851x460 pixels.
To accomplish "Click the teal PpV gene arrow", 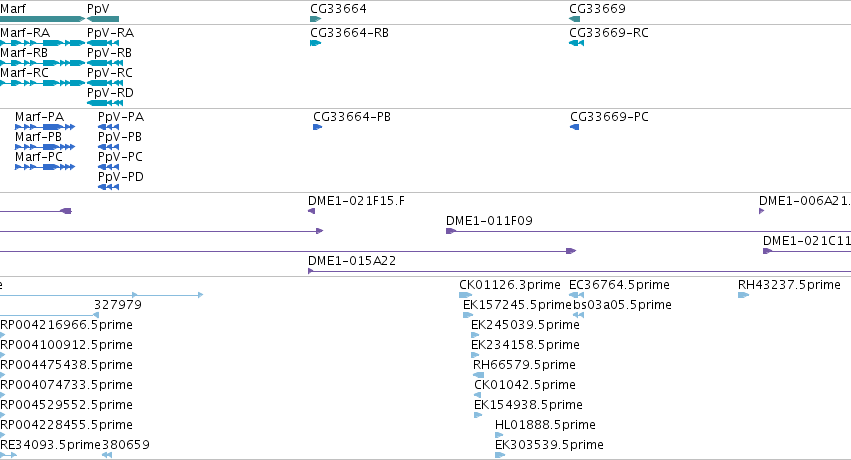I will [x=103, y=19].
